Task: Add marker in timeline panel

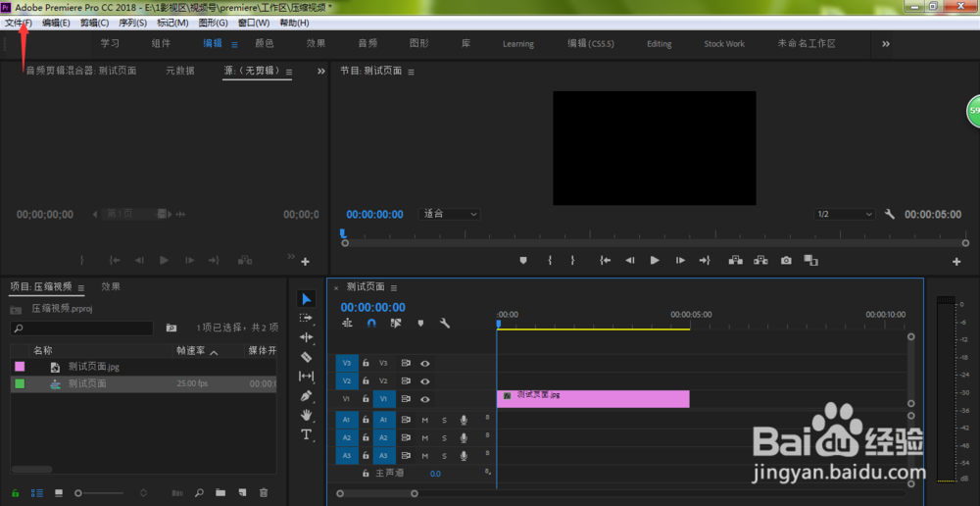Action: tap(420, 324)
